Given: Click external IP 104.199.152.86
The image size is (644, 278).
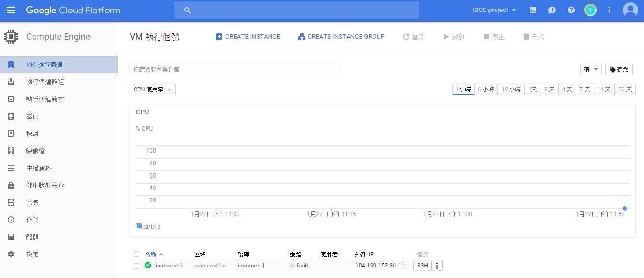Looking at the screenshot, I should click(x=375, y=266).
